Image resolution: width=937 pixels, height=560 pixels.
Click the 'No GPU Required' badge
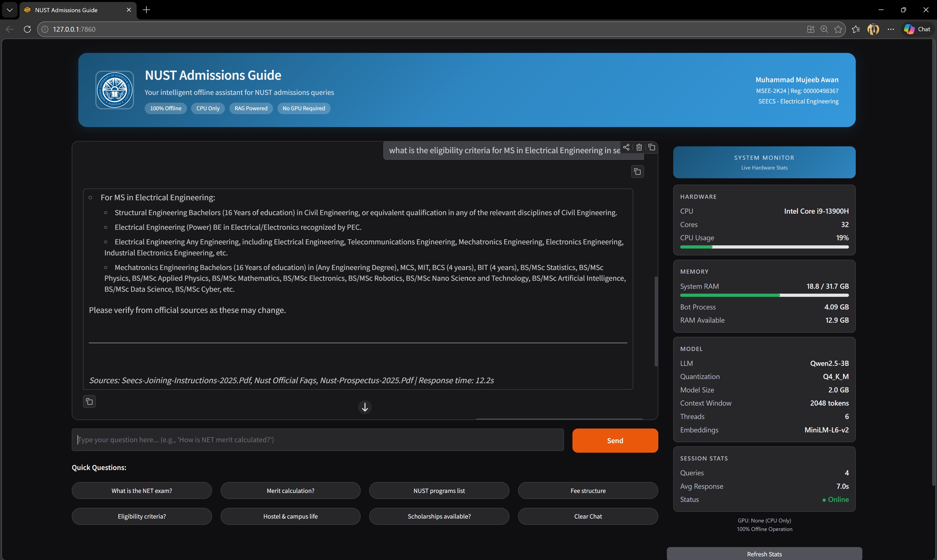click(304, 108)
